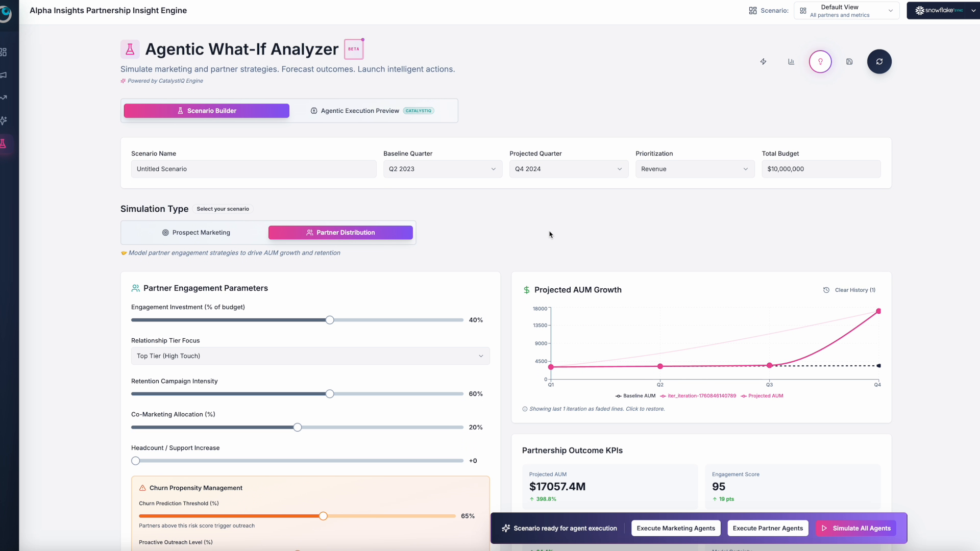
Task: Click the flask icon in left sidebar
Action: point(4,144)
